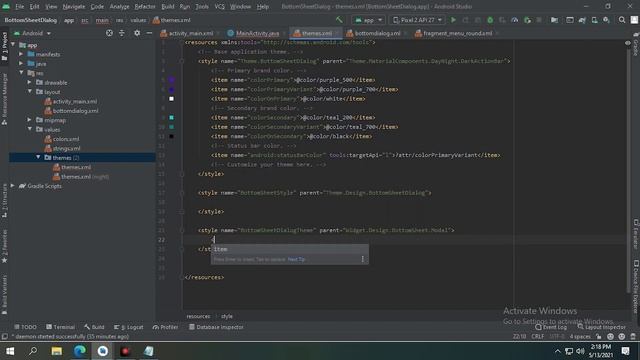This screenshot has height=360, width=640.
Task: Click the purple_500 color gutter swatch
Action: tap(171, 80)
